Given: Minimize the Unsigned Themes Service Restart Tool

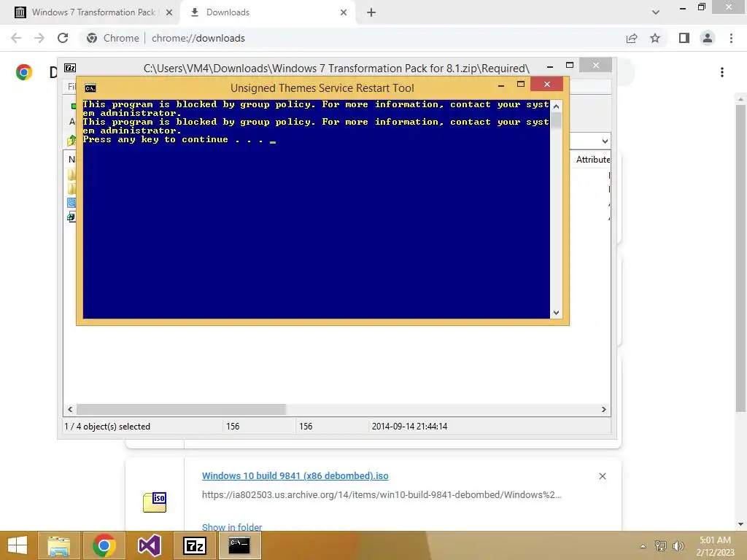Looking at the screenshot, I should click(x=500, y=85).
